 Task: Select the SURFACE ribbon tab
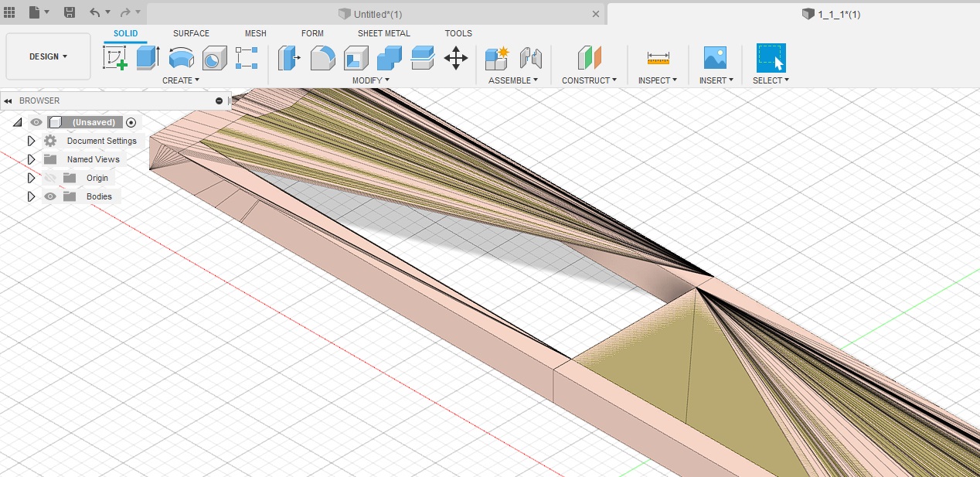[191, 33]
